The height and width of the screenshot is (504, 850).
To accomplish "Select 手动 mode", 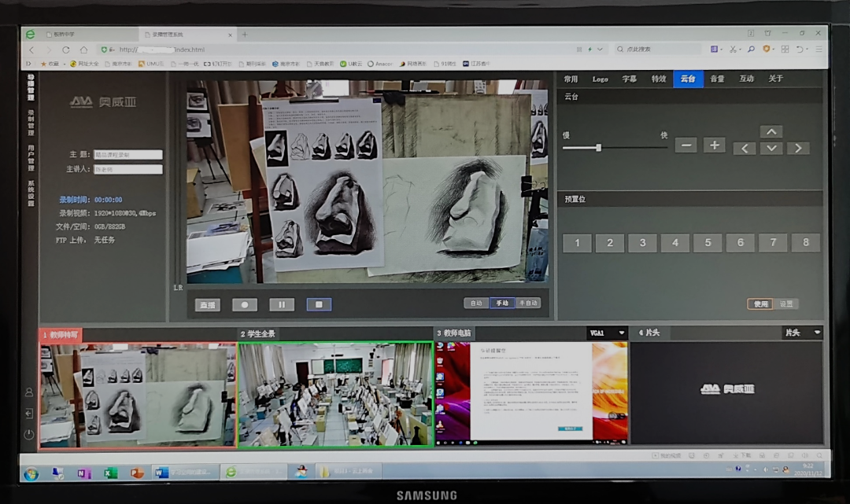I will 502,304.
